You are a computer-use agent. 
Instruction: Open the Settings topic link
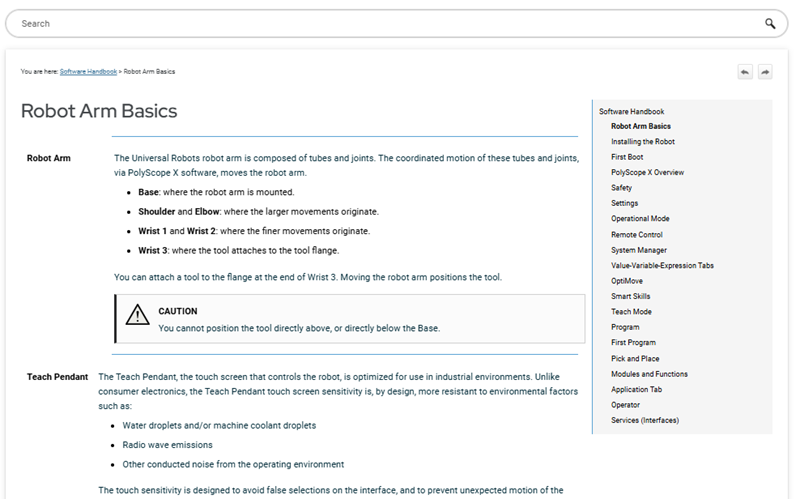click(624, 203)
